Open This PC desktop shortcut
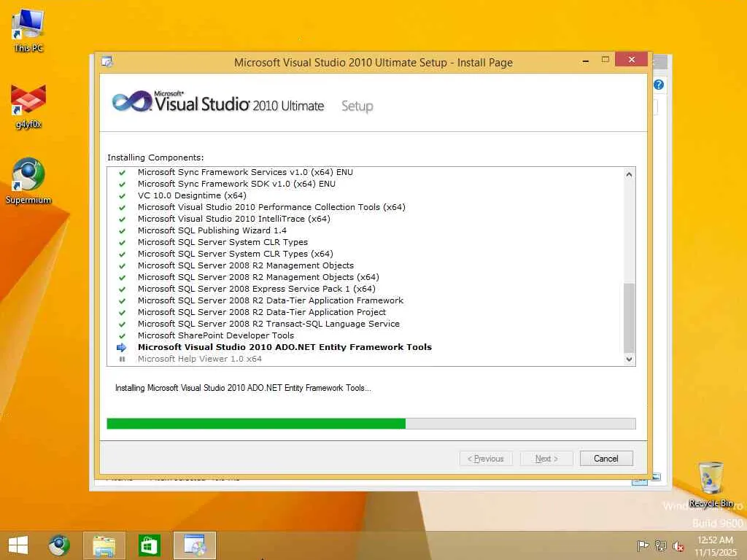 click(28, 31)
